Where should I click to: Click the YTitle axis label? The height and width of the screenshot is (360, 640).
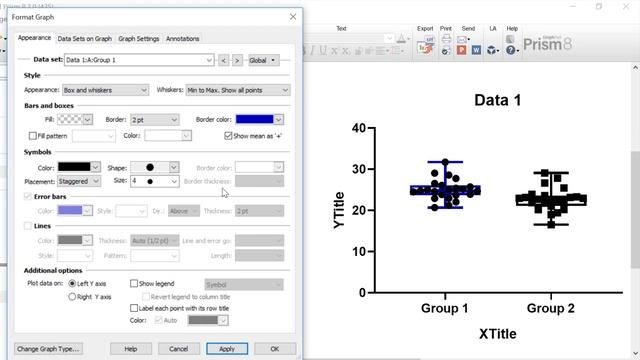click(x=339, y=210)
